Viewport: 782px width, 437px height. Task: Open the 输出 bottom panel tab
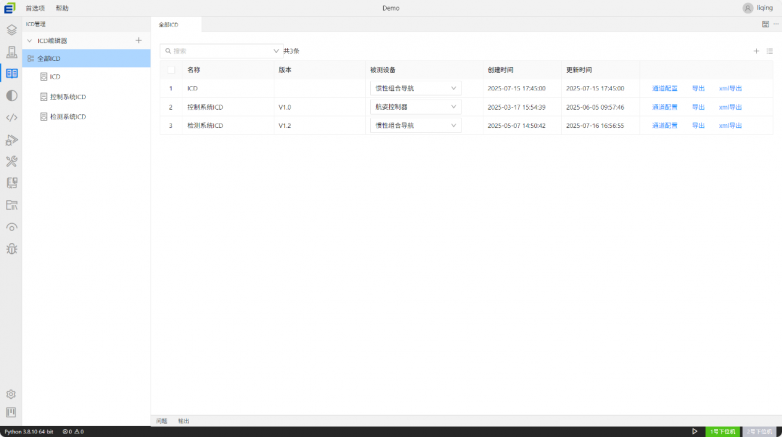[x=184, y=421]
